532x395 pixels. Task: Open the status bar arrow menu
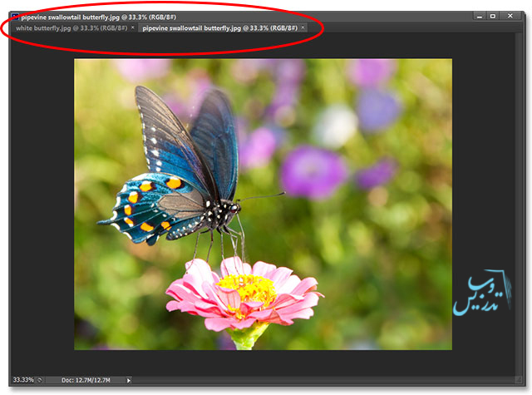point(128,380)
